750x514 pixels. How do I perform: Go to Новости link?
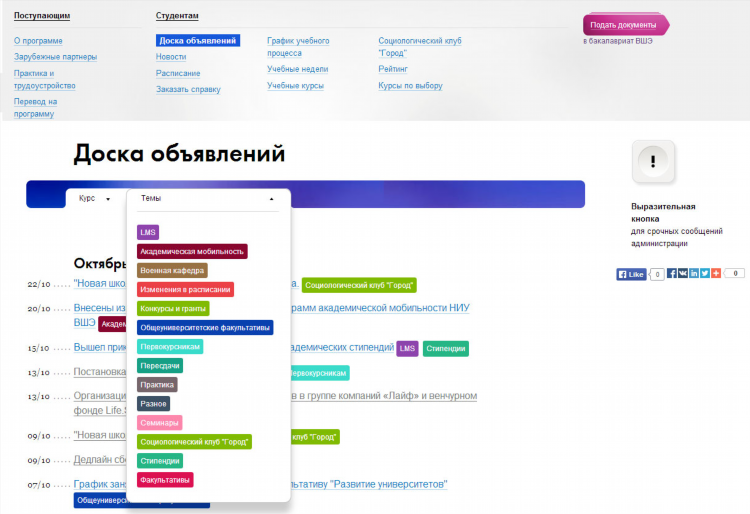pos(171,57)
